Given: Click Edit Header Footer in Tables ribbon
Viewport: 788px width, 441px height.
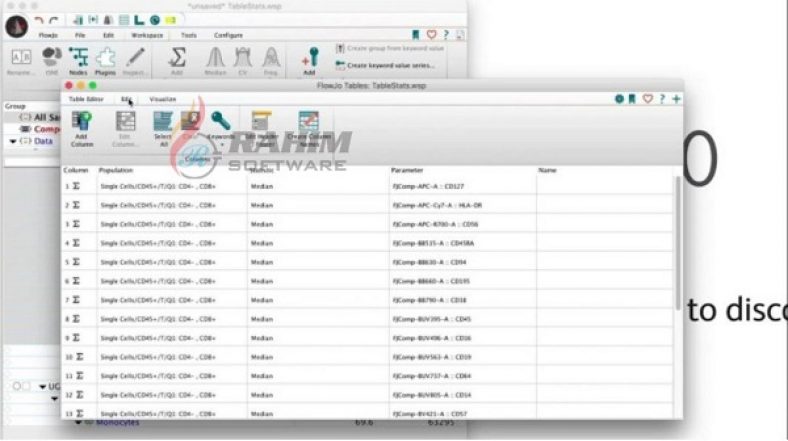Looking at the screenshot, I should tap(262, 129).
